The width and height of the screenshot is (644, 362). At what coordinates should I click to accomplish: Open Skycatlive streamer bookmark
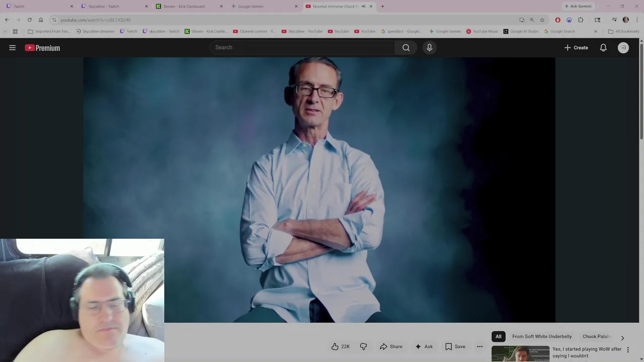pyautogui.click(x=95, y=31)
